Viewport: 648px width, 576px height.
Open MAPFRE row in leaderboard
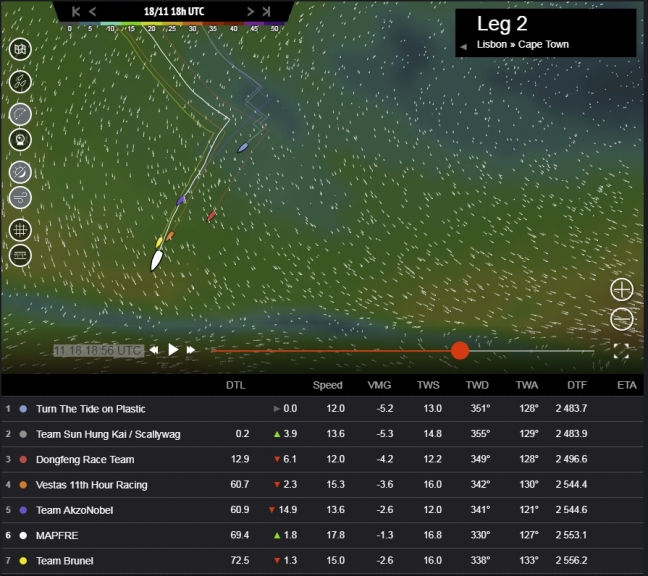[x=322, y=536]
